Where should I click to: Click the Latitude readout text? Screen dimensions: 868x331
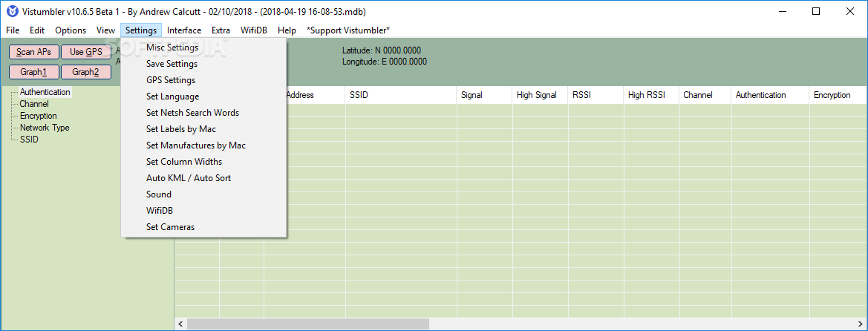(382, 50)
